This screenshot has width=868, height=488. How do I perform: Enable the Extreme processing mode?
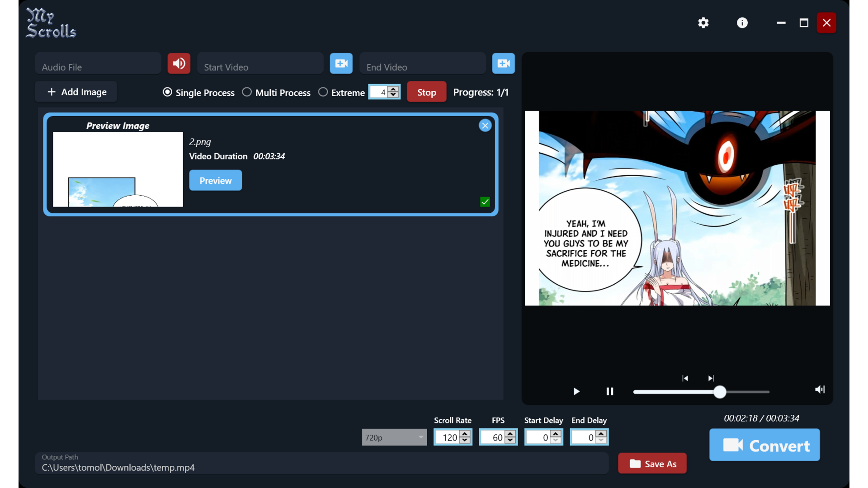[323, 92]
